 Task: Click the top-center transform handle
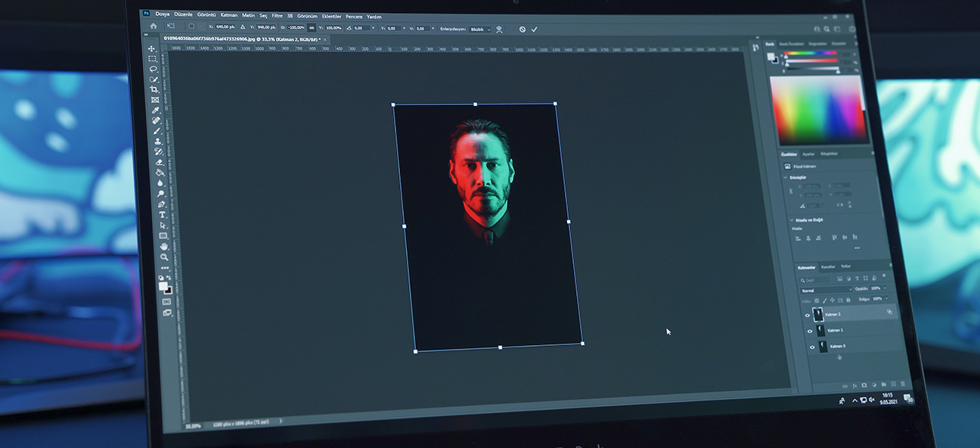pos(475,104)
